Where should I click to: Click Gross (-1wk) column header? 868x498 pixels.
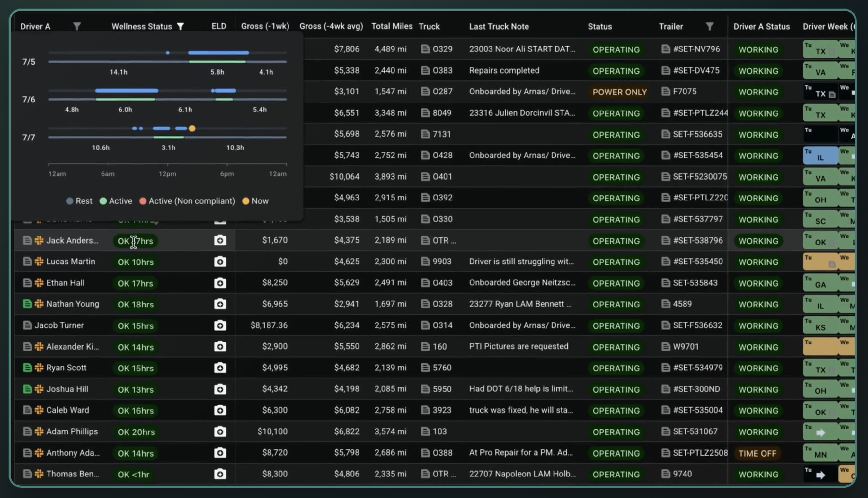(x=265, y=26)
